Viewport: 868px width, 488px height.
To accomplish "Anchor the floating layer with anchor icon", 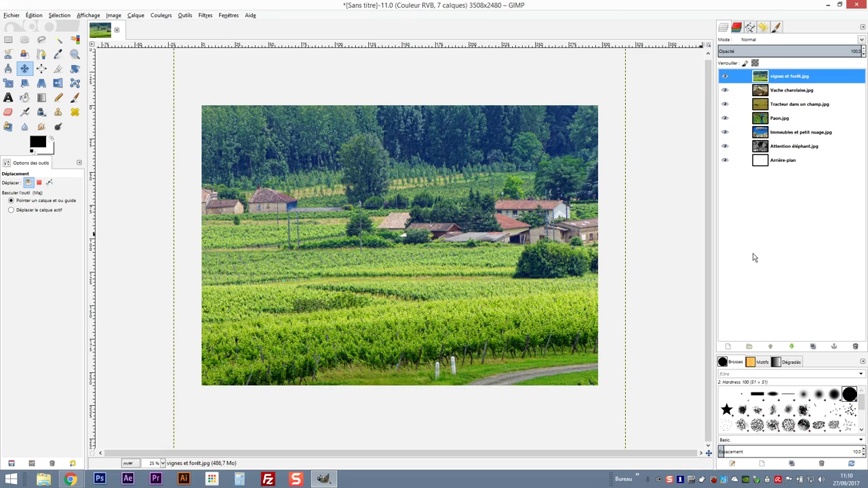I will [834, 346].
